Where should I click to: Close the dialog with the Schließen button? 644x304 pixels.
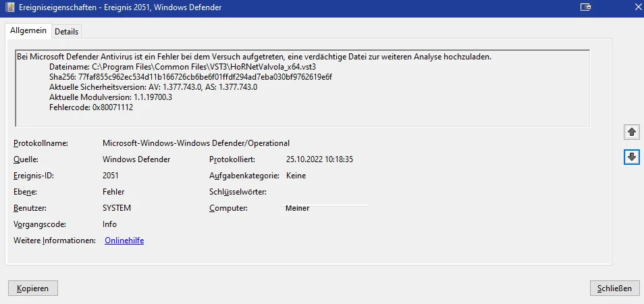point(614,288)
